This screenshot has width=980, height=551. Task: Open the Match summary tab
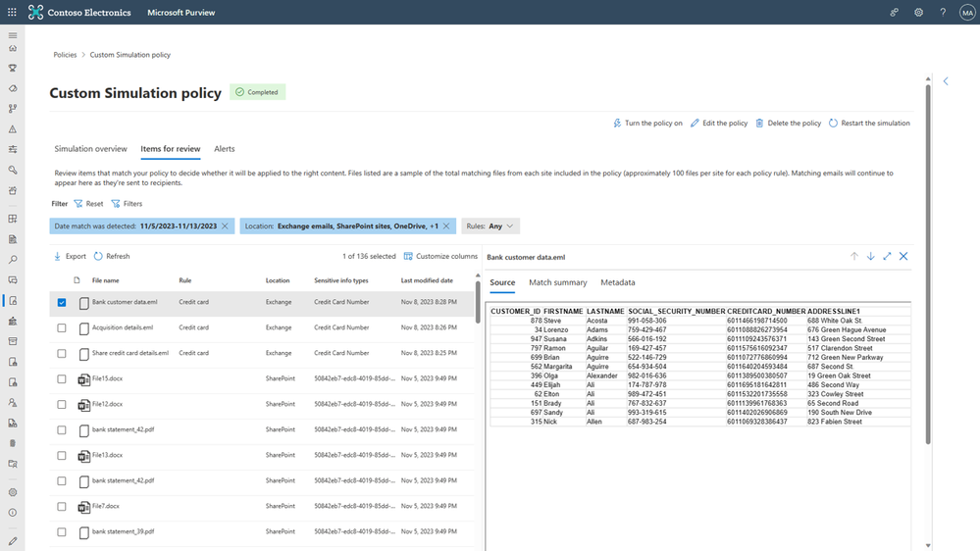pos(558,282)
